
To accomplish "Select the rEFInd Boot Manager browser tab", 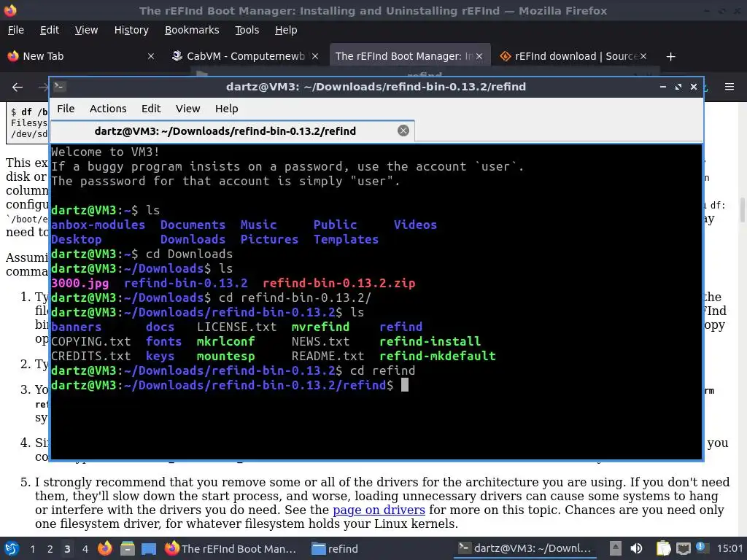I will coord(409,56).
